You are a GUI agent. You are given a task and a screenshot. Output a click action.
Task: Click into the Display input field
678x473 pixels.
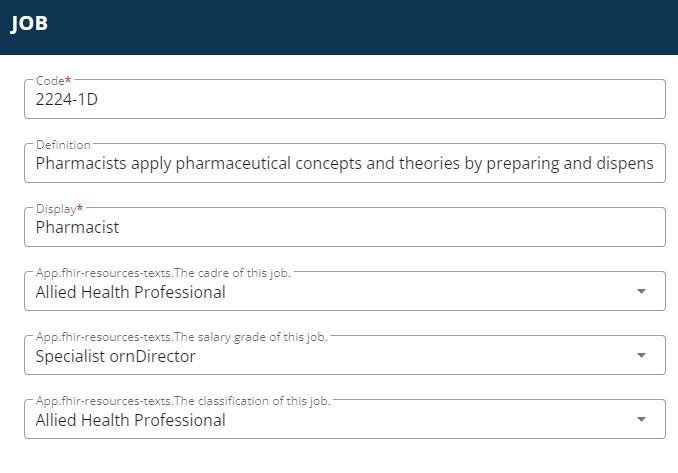point(345,227)
